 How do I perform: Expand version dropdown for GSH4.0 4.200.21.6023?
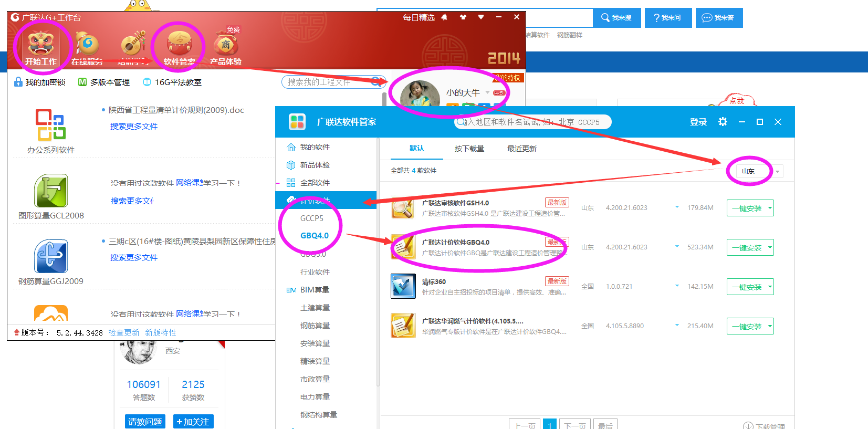(677, 207)
